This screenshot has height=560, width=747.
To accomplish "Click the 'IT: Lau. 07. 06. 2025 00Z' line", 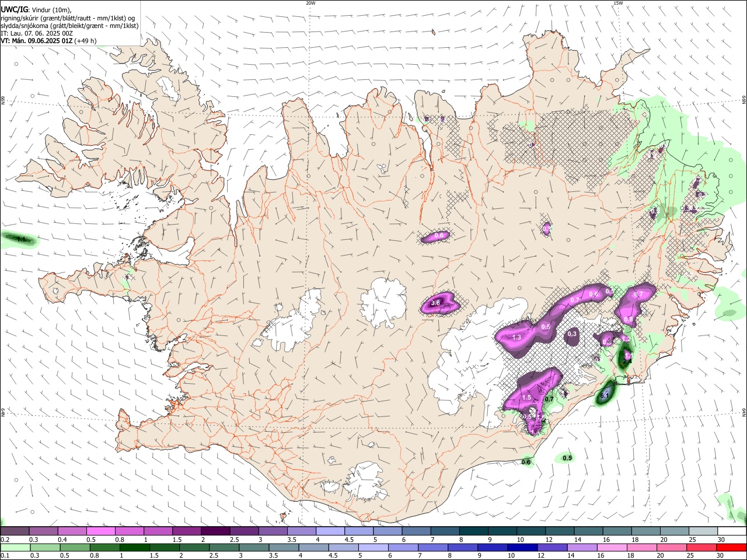I will coord(36,33).
